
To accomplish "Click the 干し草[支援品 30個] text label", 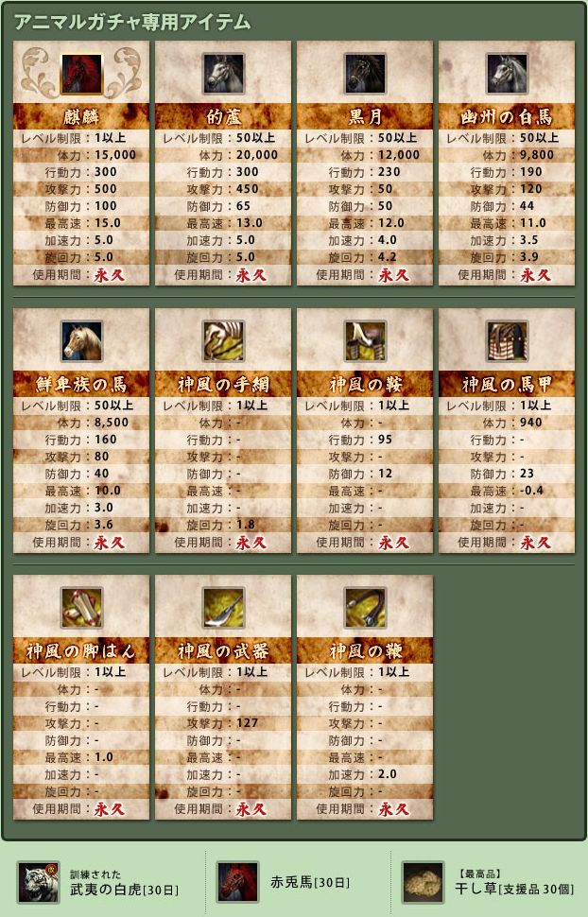I will [514, 889].
